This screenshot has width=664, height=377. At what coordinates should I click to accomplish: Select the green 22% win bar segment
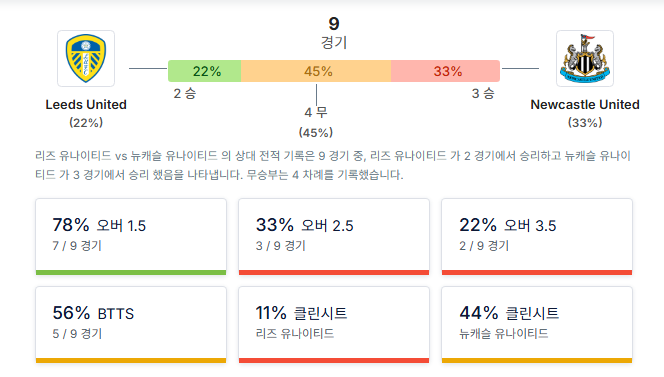coord(205,71)
